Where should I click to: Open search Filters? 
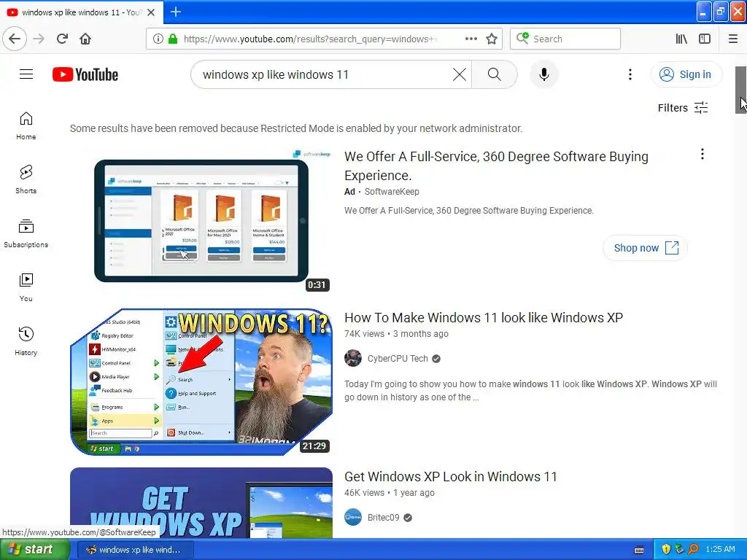pyautogui.click(x=683, y=108)
